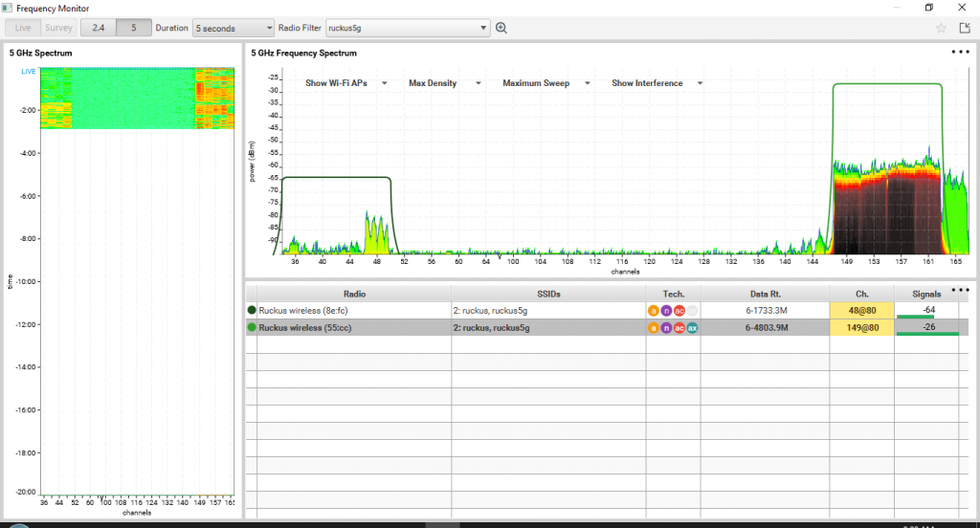Click the LIVE label on the waterfall spectrum
Viewport: 980px width, 528px height.
(28, 71)
